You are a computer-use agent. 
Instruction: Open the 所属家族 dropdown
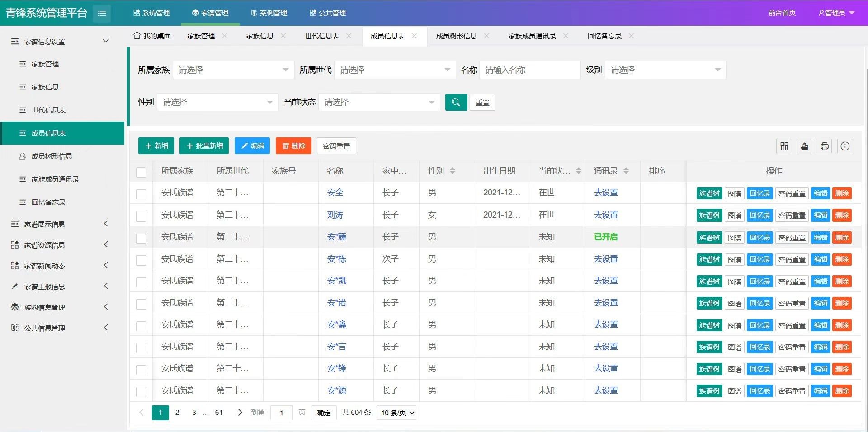(x=233, y=70)
